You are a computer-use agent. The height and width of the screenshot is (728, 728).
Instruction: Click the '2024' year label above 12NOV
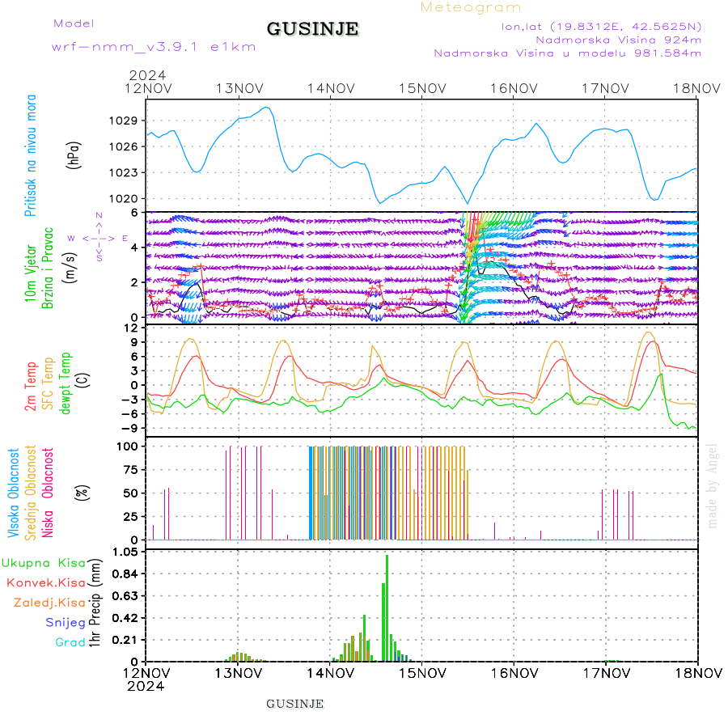tap(148, 75)
